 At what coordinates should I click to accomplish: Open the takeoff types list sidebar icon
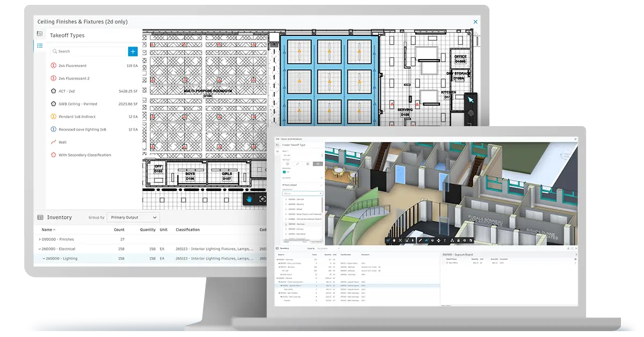pos(40,46)
